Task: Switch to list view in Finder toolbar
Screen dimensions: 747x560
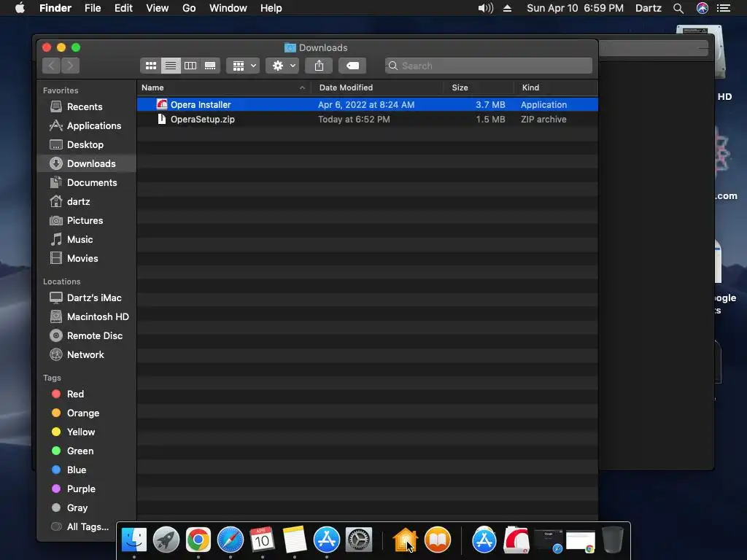Action: (x=171, y=66)
